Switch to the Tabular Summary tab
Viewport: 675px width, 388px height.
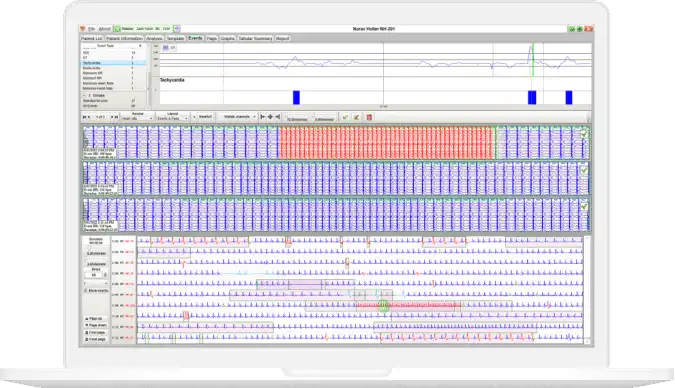(x=255, y=38)
